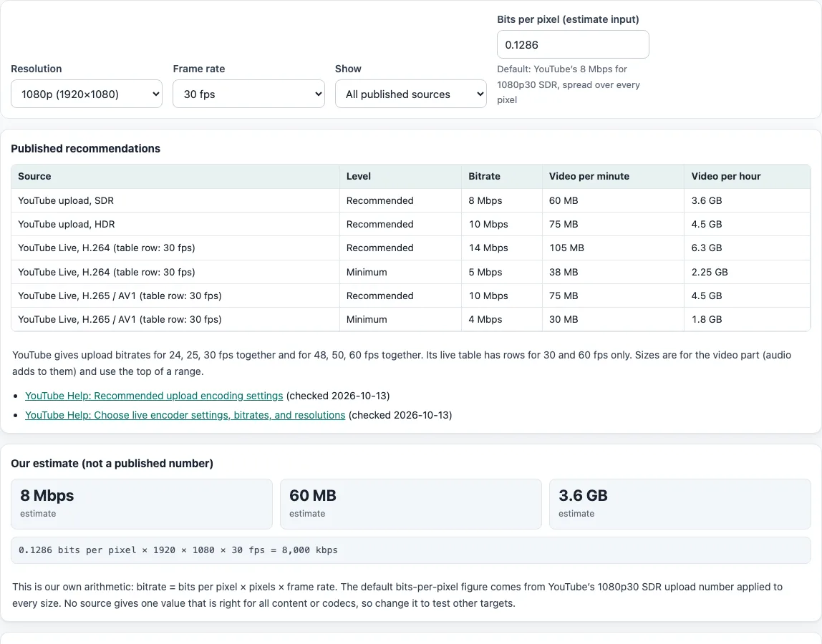Select the "YouTube upload, SDR" source cell
822x644 pixels.
coord(175,200)
